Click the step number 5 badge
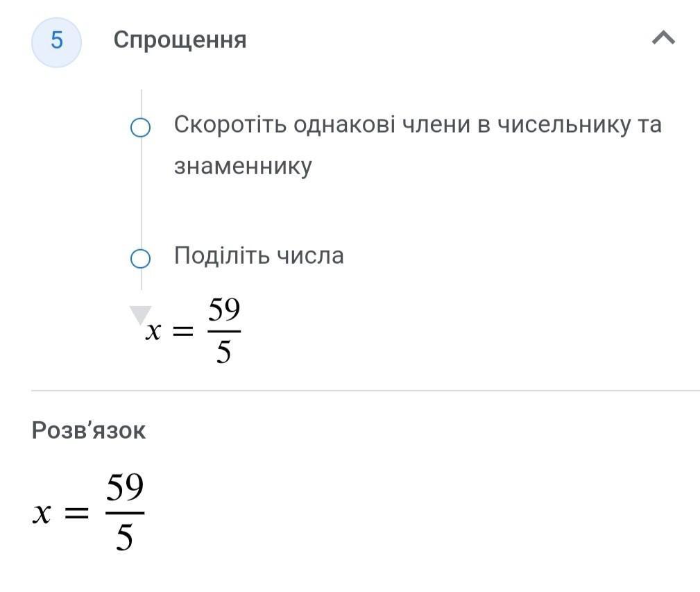This screenshot has width=700, height=592. coord(56,41)
